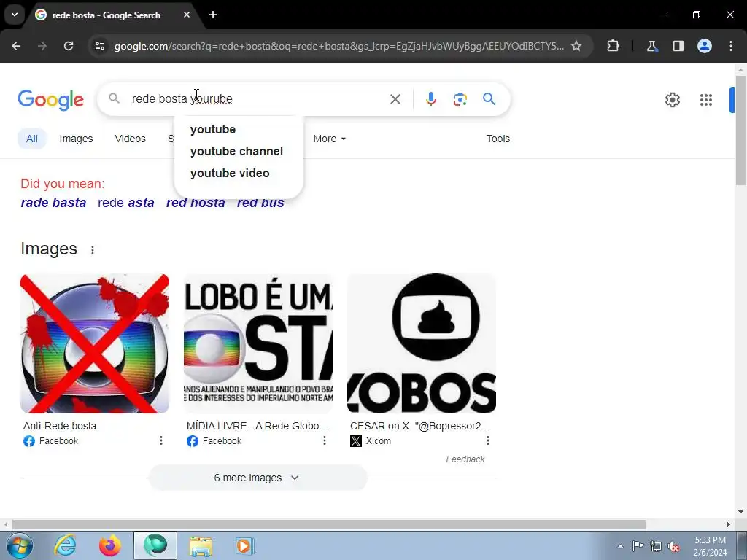Show hidden system tray icons
Image resolution: width=747 pixels, height=560 pixels.
pyautogui.click(x=620, y=546)
